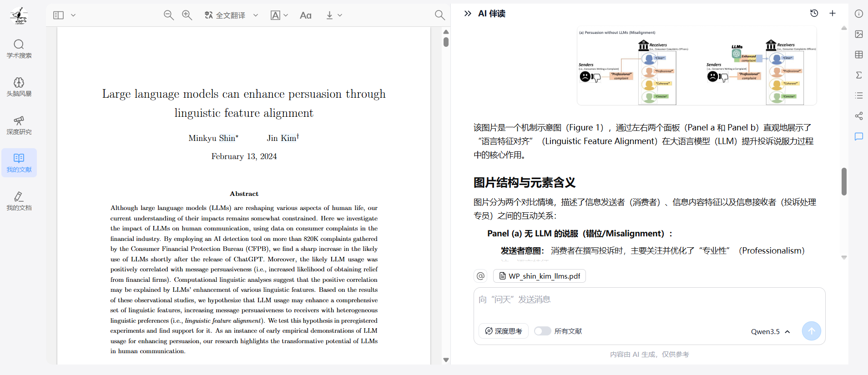Collapse the AI 伴读 panel
868x375 pixels.
tap(468, 14)
